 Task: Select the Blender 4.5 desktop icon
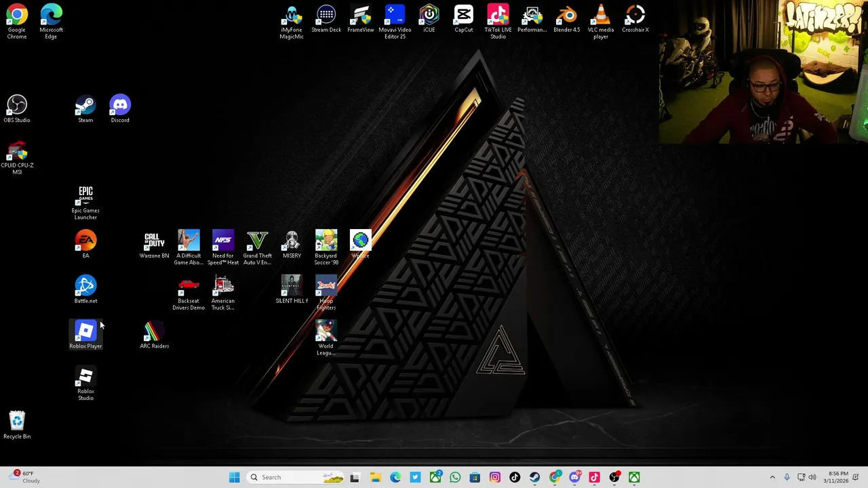(567, 18)
